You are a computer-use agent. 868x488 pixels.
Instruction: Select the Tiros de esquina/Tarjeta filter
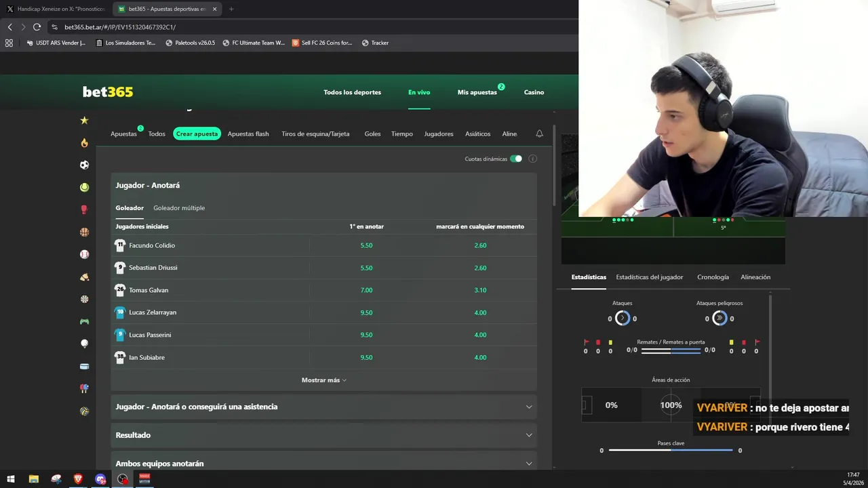pyautogui.click(x=315, y=134)
